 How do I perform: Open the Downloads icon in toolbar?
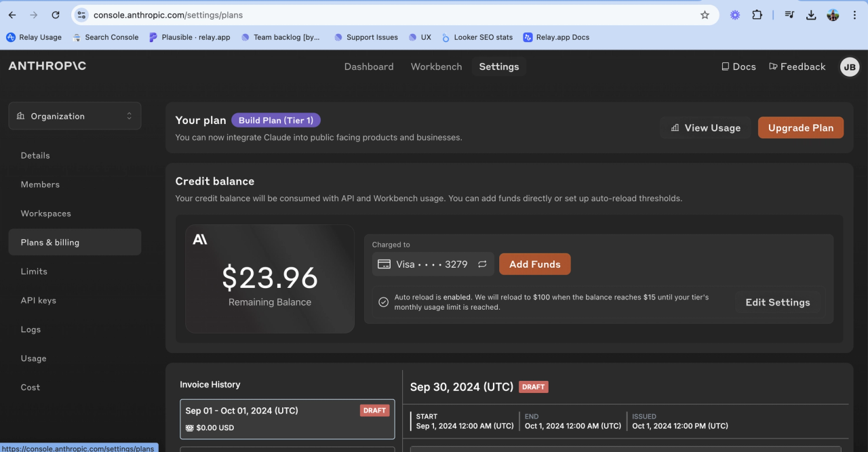pos(811,15)
